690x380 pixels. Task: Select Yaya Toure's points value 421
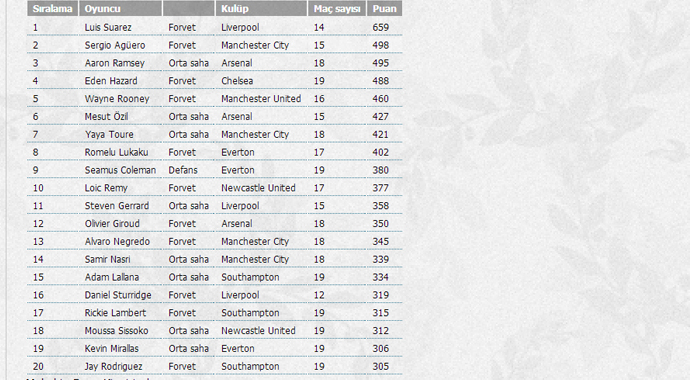[x=381, y=135]
